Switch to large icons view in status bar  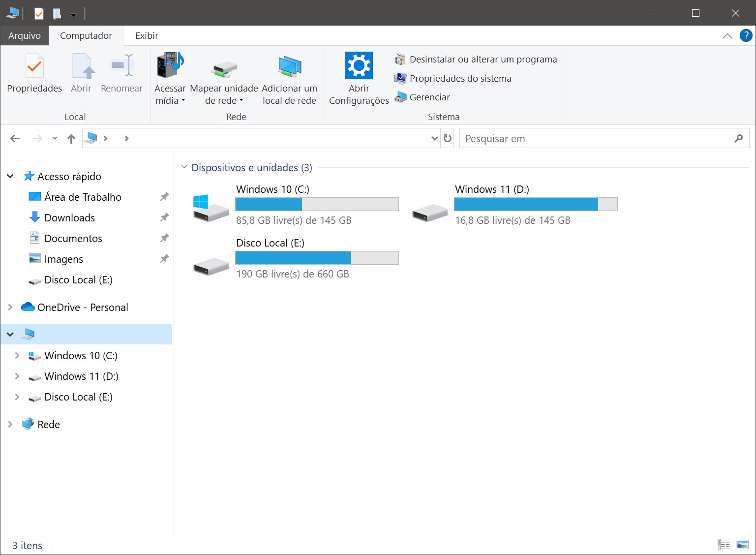pos(742,544)
